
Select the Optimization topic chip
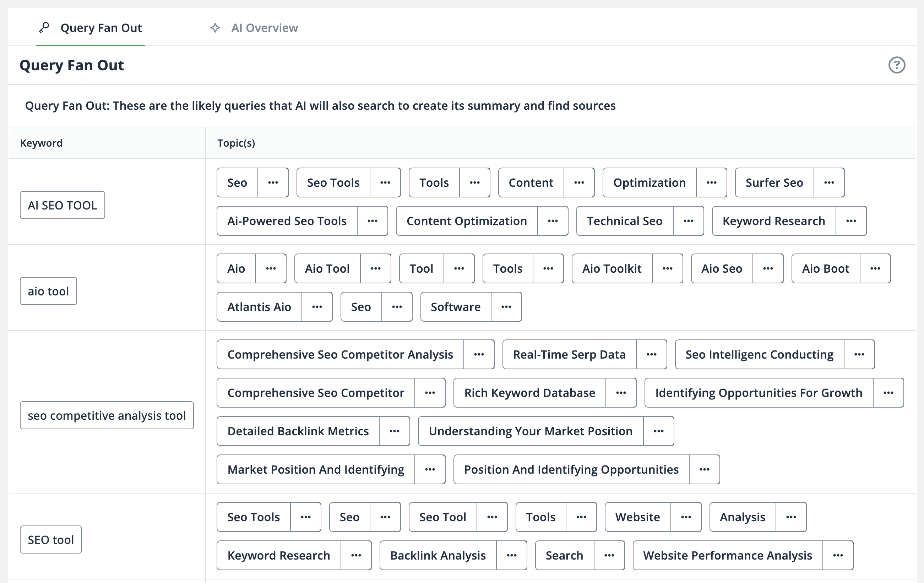pos(649,182)
